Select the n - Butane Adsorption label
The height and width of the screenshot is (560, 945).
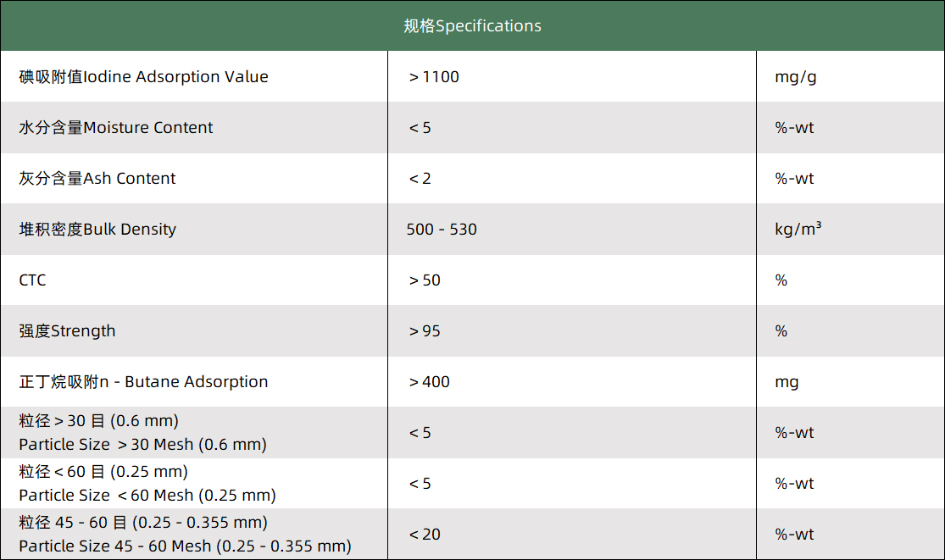pos(143,382)
